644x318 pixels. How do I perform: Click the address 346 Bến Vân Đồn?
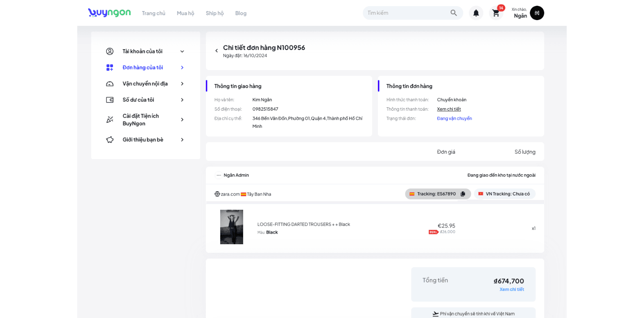coord(307,122)
